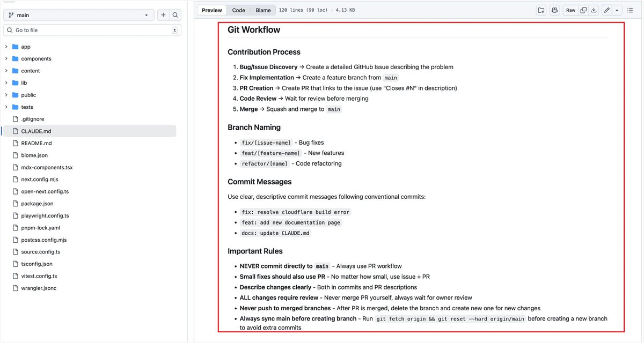Screen dimensions: 644x343
Task: Edit this file with the pencil icon
Action: click(x=606, y=10)
